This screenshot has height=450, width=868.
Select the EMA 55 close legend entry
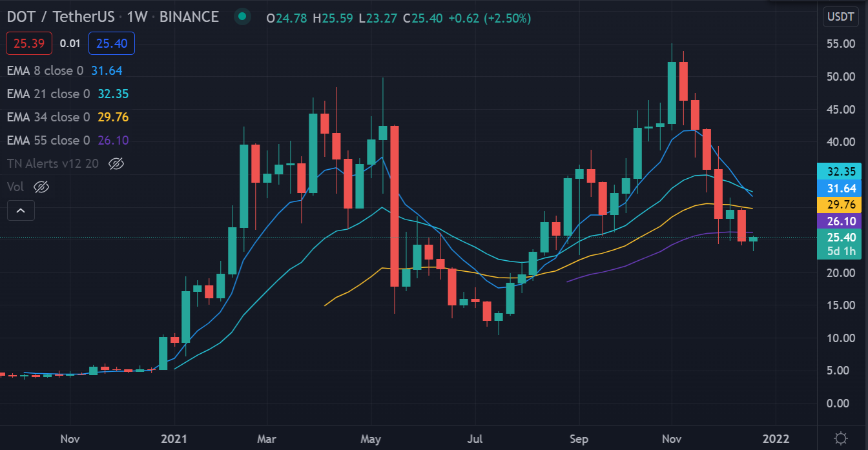[48, 140]
